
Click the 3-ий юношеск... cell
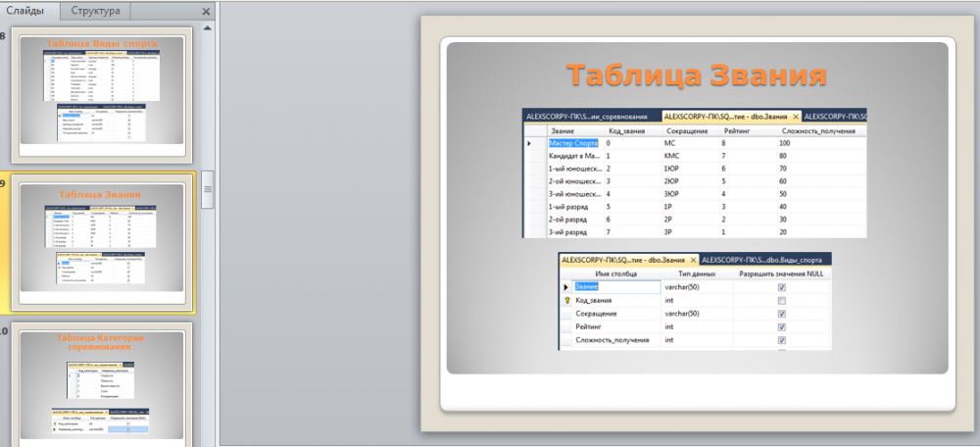point(574,194)
